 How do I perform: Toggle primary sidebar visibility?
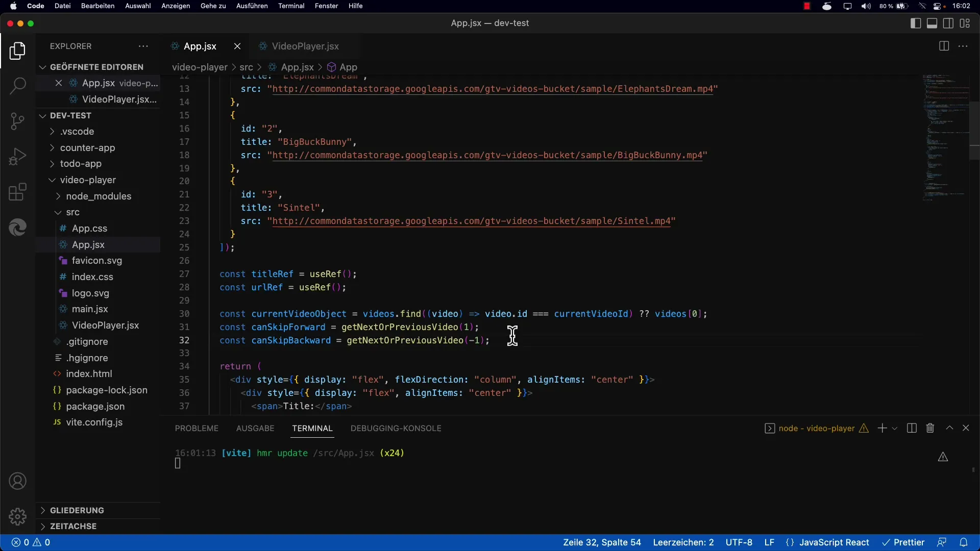tap(916, 23)
